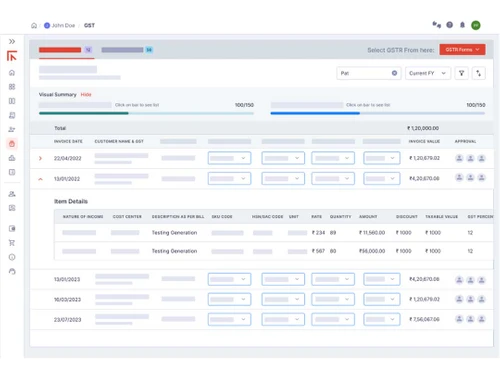The width and height of the screenshot is (500, 375).
Task: Open the add-user icon in the sidebar
Action: tap(12, 194)
